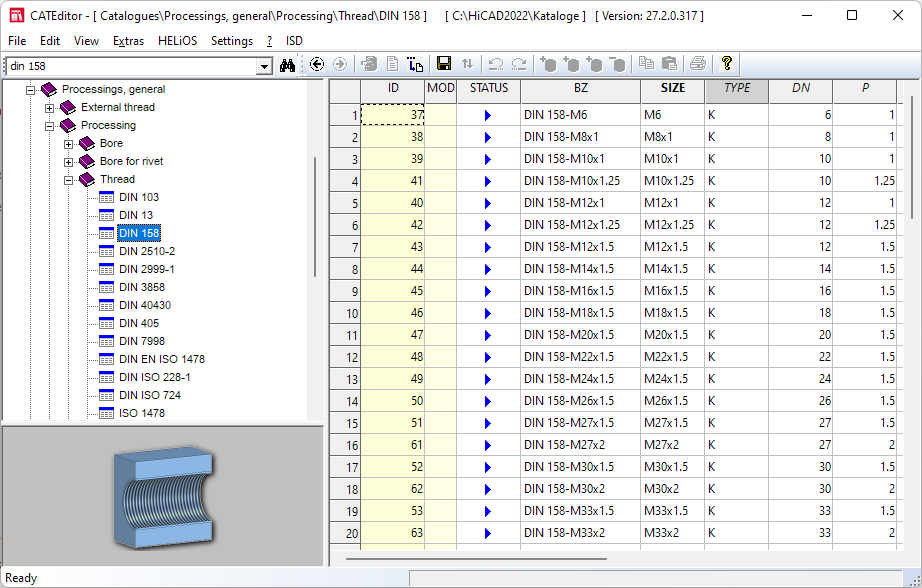This screenshot has width=922, height=588.
Task: Select the DIN ISO 724 tree item
Action: (x=150, y=395)
